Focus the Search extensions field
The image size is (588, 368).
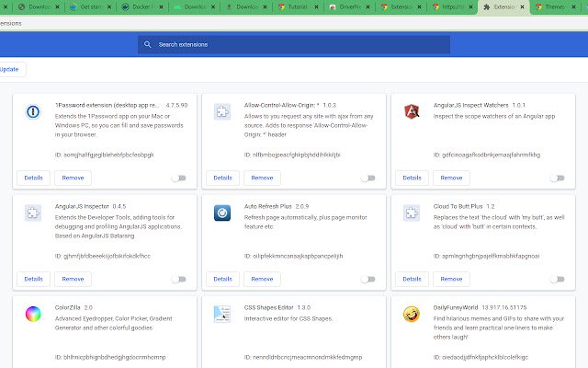pyautogui.click(x=294, y=44)
